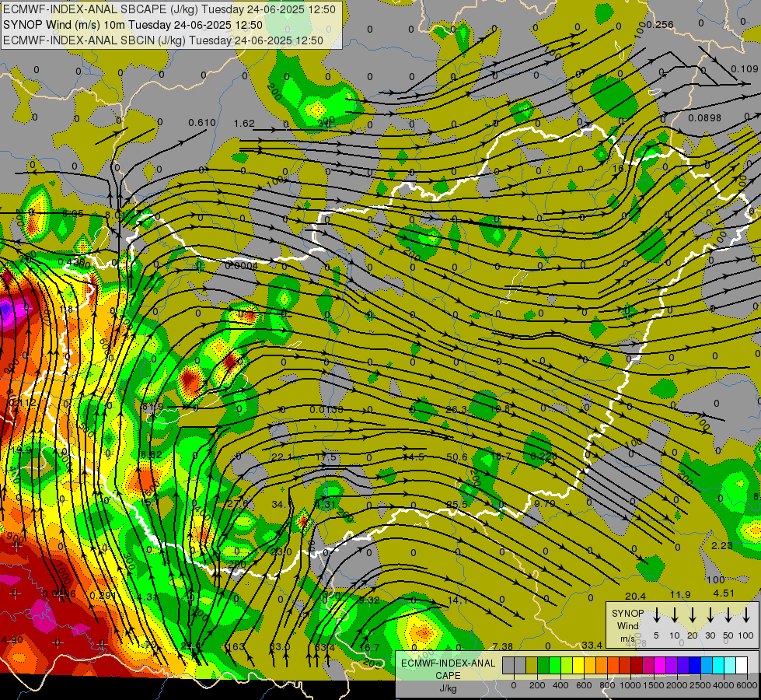This screenshot has height=700, width=761.
Task: Click the 2500 tick label on CAPE scale
Action: [701, 685]
